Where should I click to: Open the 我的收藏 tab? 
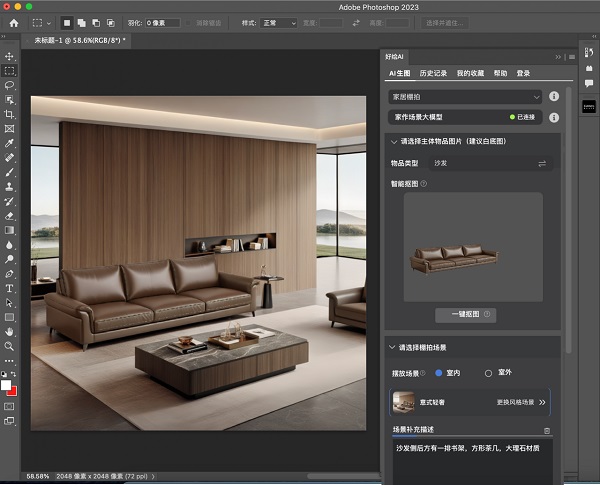point(471,73)
